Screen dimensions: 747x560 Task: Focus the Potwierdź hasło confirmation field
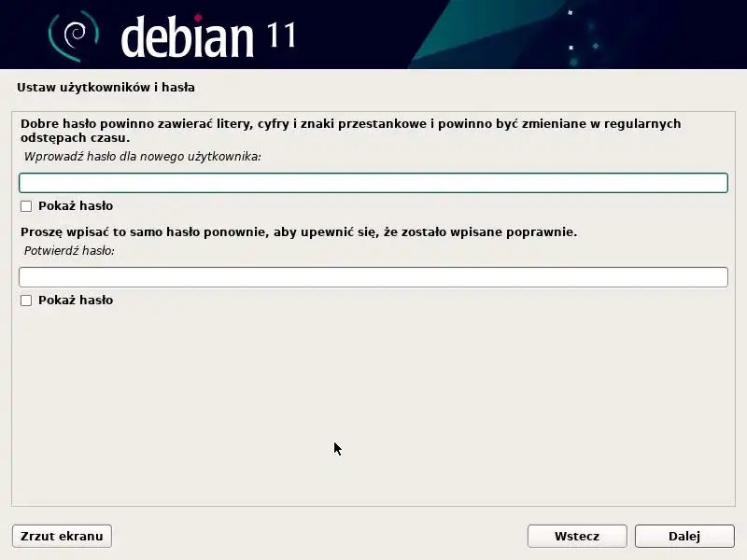click(373, 277)
